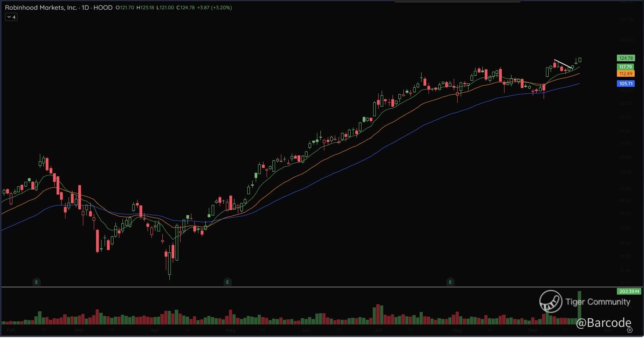Click the change value +3.87 (+3.20%)
Image resolution: width=644 pixels, height=338 pixels.
point(215,7)
